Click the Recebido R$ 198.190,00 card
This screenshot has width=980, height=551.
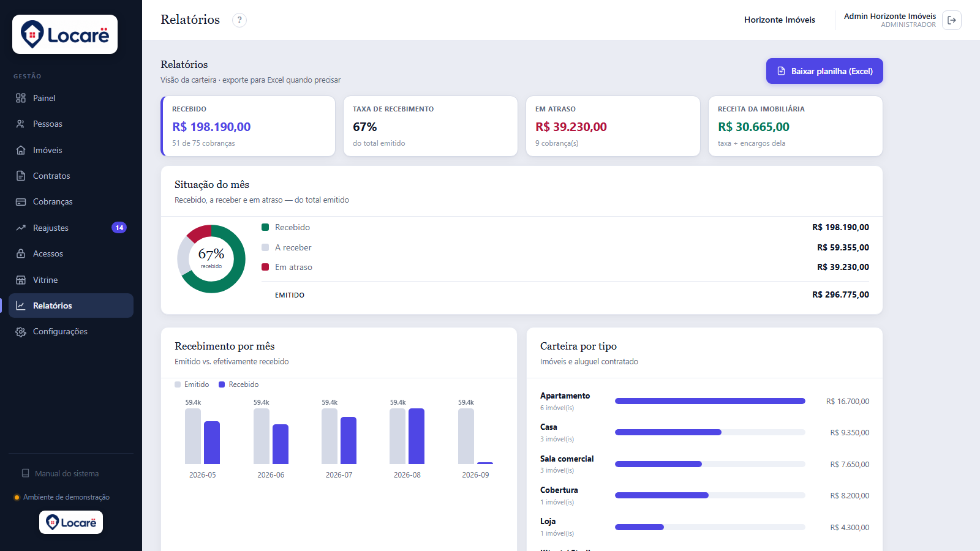[x=248, y=126]
